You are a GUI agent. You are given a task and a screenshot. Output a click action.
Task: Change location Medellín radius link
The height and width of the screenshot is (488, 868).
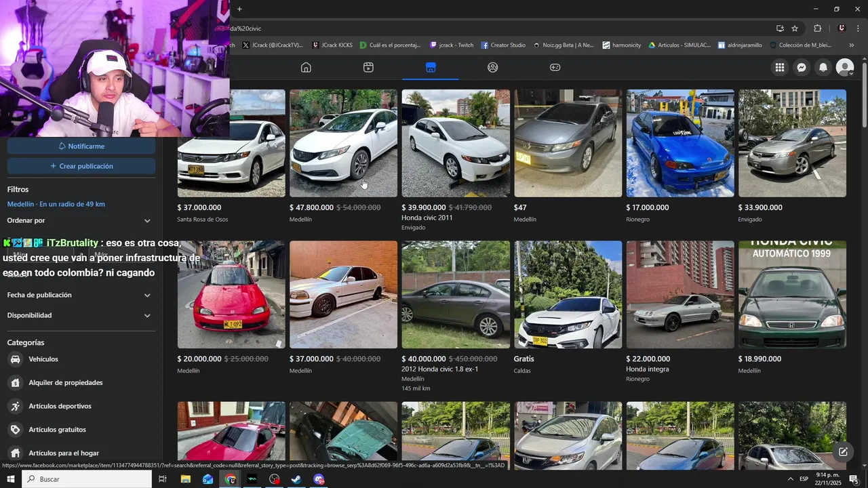pos(56,204)
